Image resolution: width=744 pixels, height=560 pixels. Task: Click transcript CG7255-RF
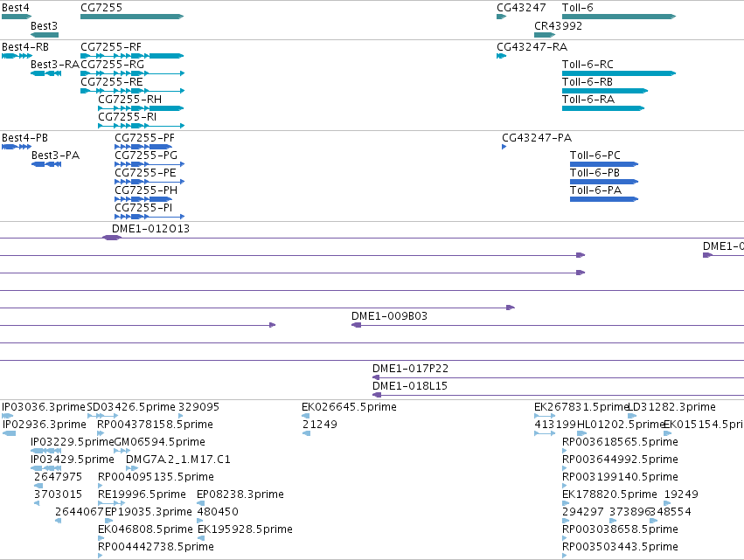[x=132, y=56]
